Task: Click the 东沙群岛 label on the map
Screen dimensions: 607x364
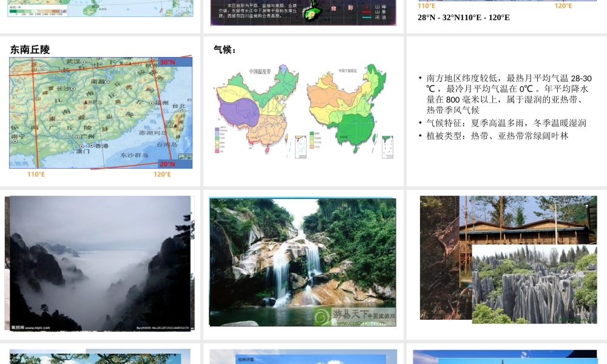Action: (x=134, y=155)
